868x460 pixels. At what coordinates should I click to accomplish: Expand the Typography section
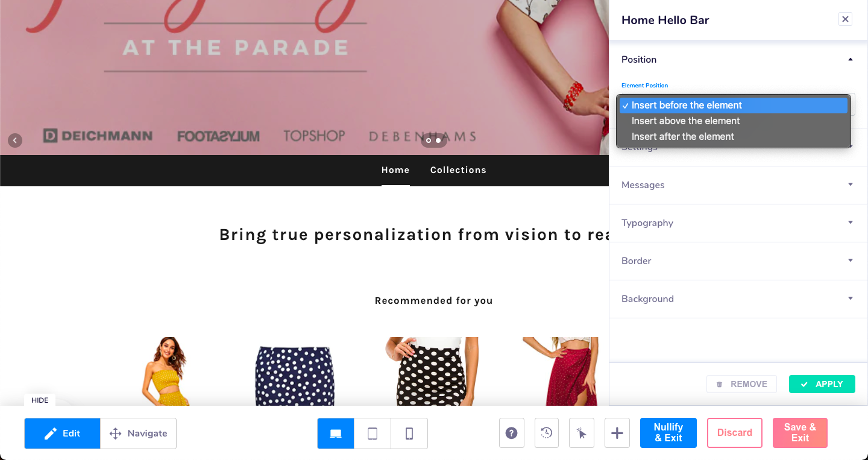tap(738, 223)
